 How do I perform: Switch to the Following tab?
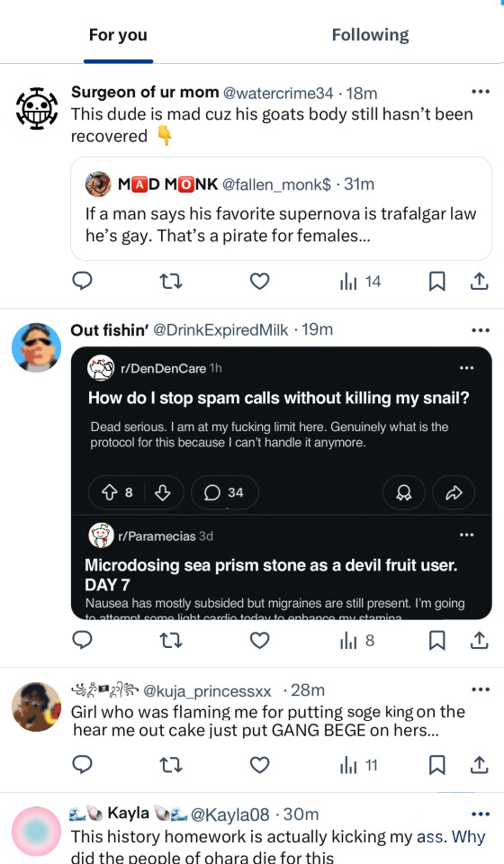(x=370, y=35)
